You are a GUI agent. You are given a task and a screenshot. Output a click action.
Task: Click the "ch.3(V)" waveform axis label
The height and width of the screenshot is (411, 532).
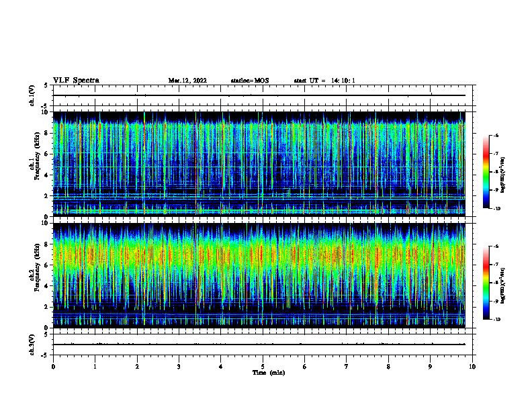[32, 345]
